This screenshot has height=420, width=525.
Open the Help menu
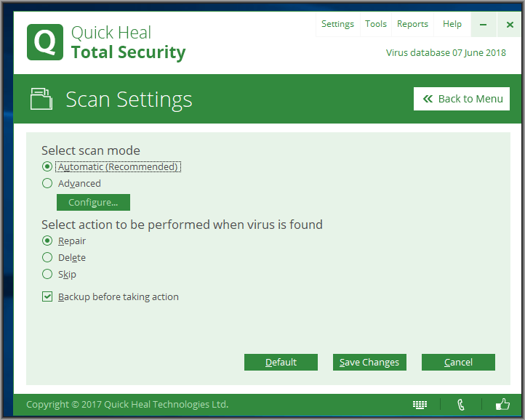(452, 24)
